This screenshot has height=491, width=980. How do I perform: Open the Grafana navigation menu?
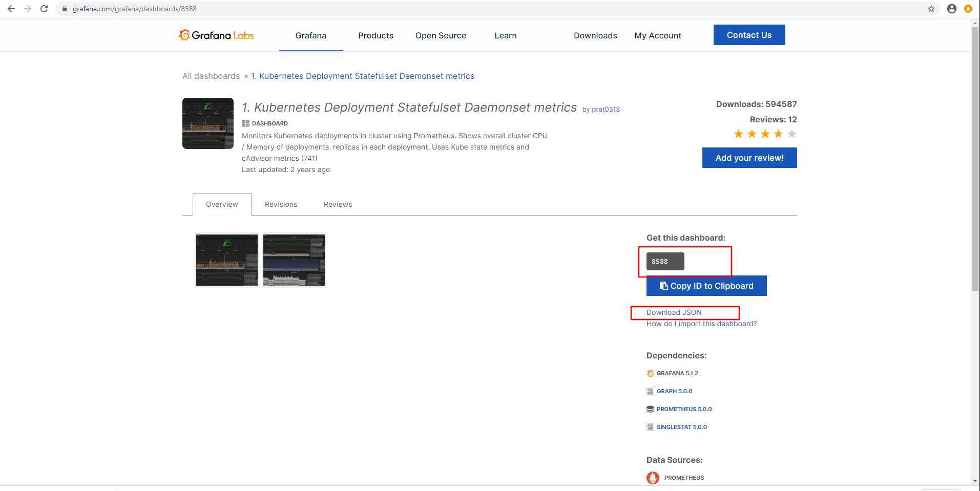point(310,35)
